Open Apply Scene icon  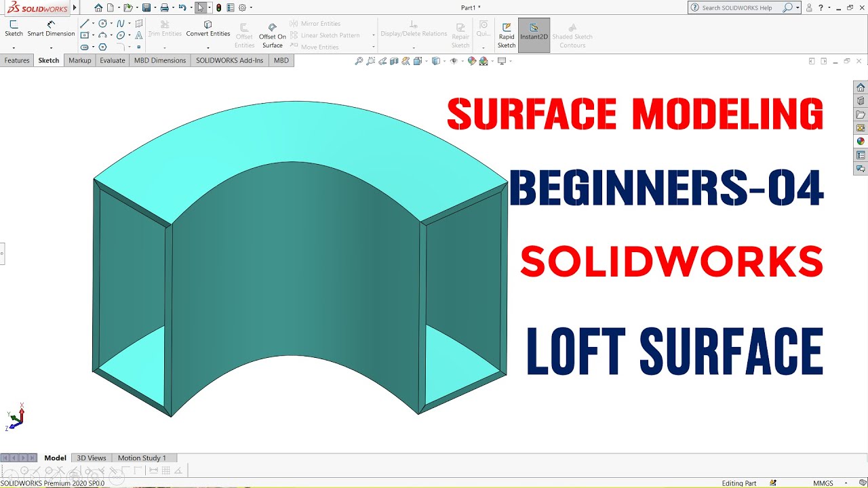click(x=484, y=61)
